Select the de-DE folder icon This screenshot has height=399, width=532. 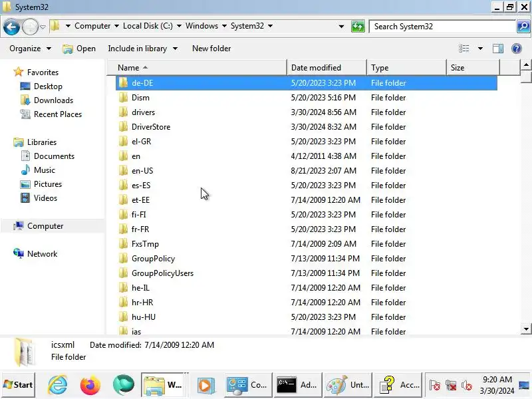point(123,82)
